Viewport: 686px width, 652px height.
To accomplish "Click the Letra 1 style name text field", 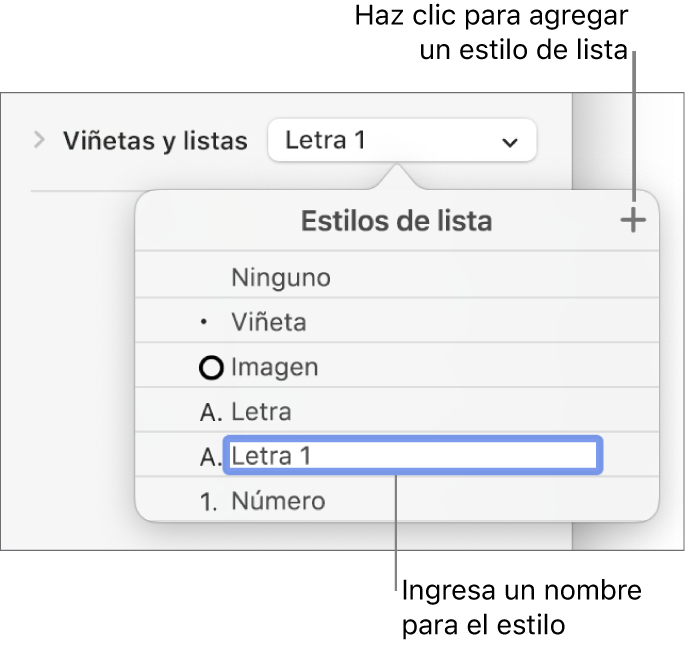I will tap(414, 457).
